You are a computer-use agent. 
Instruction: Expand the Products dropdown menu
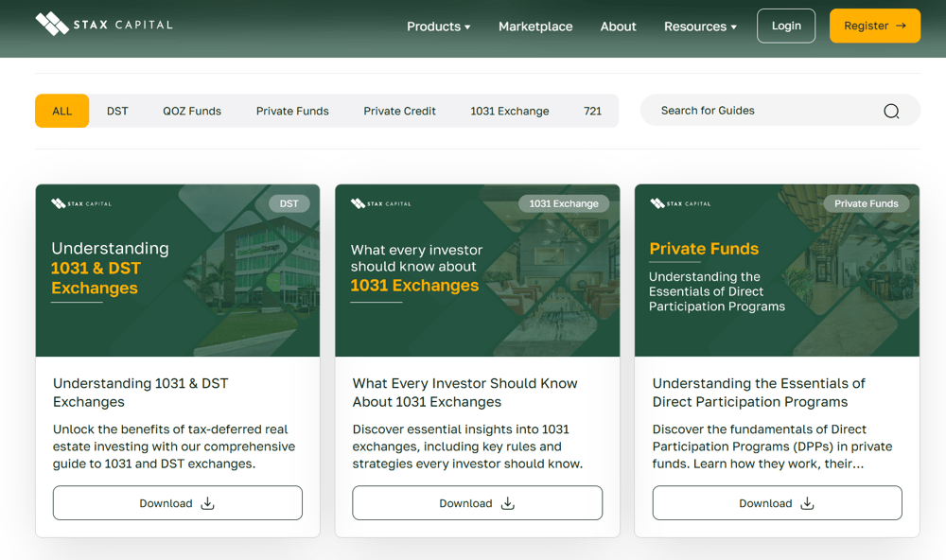coord(438,26)
